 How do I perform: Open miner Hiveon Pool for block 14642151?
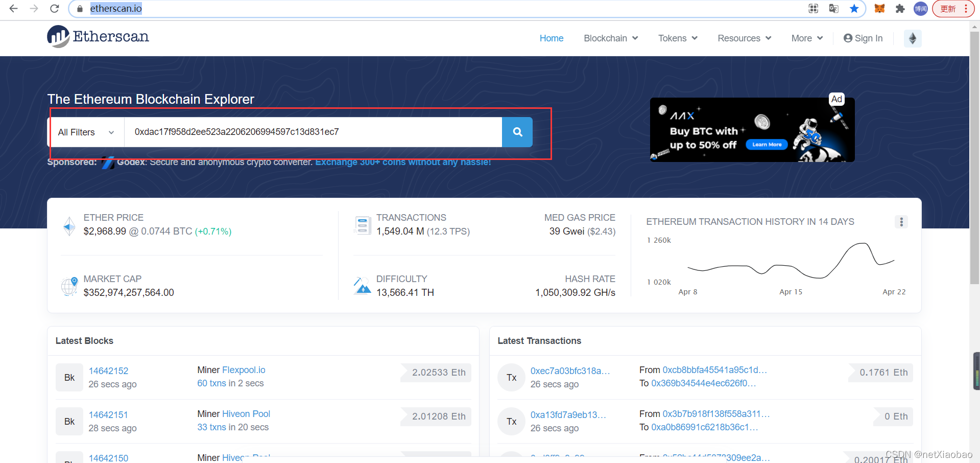(x=246, y=414)
